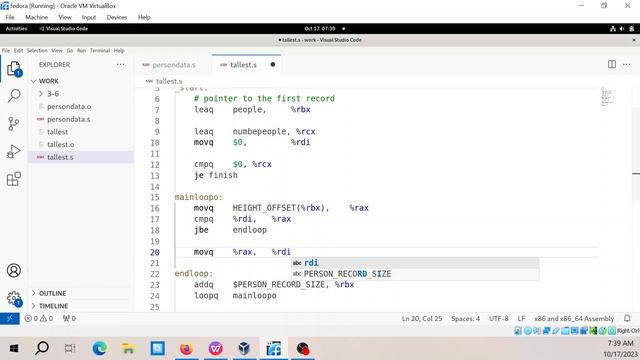Click the remote window indicator in status bar
Screen dimensions: 640x360
point(10,318)
